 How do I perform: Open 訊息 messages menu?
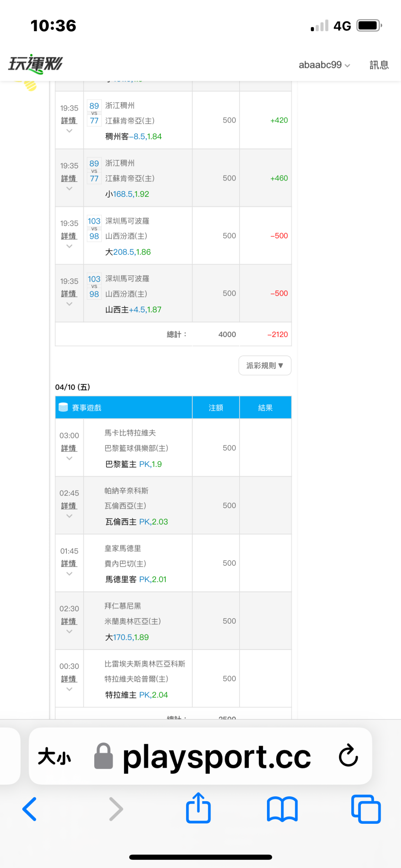click(379, 65)
